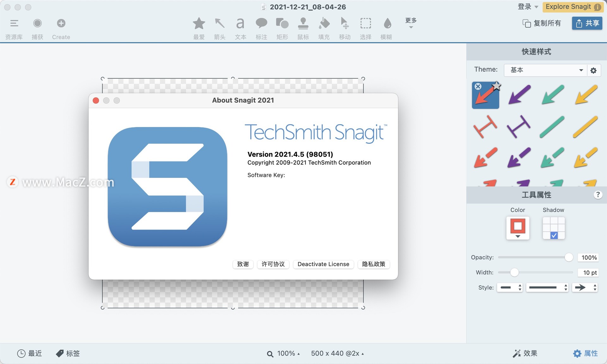Toggle Color swatch visibility
607x364 pixels.
coord(517,228)
